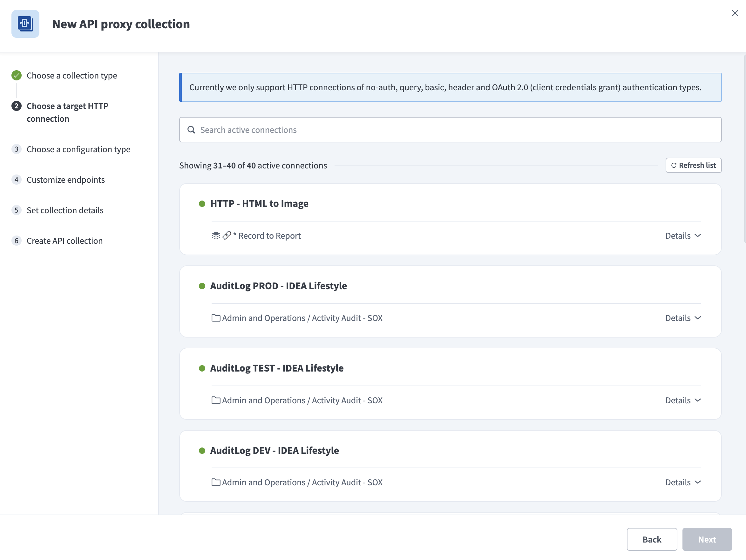Select the Customize endpoints step
This screenshot has height=560, width=746.
[66, 180]
